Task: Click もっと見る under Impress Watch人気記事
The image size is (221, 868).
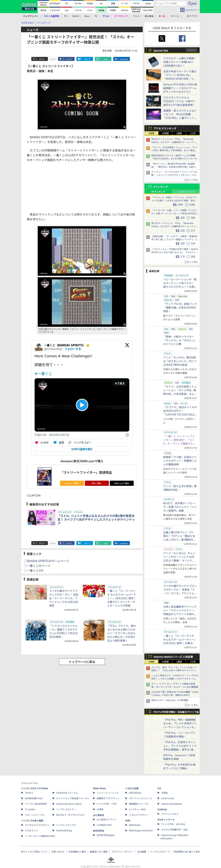Action: [191, 705]
